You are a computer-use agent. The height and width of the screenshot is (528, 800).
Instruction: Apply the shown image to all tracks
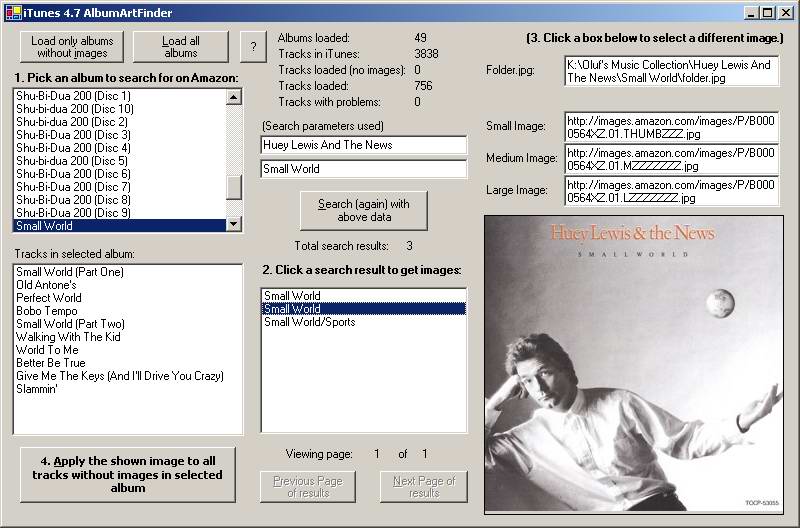point(127,475)
